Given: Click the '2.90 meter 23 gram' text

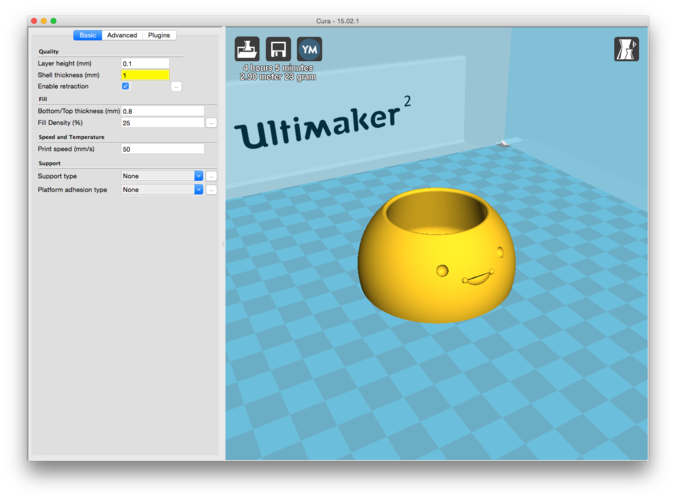Looking at the screenshot, I should tap(278, 77).
